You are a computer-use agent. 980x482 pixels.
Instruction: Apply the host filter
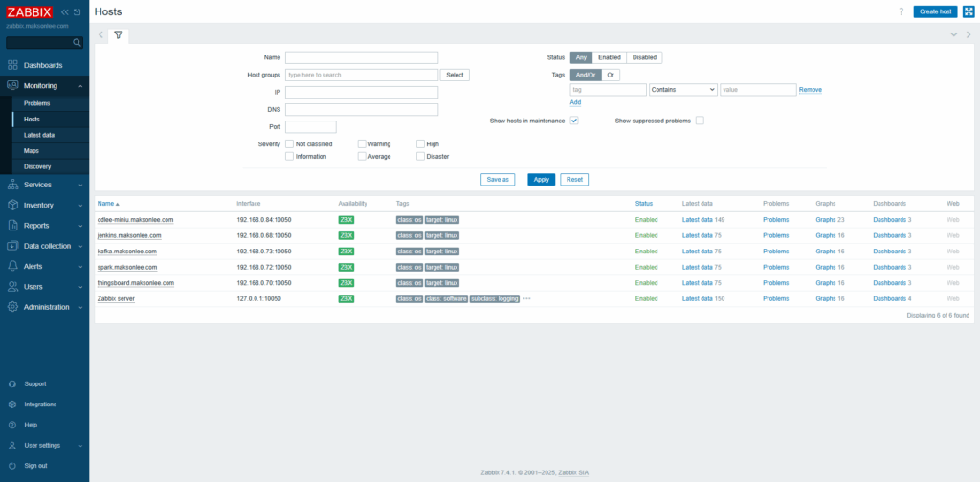(542, 179)
